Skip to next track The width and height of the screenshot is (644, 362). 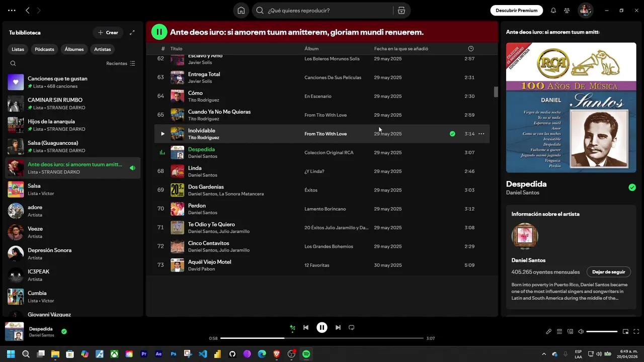tap(338, 328)
